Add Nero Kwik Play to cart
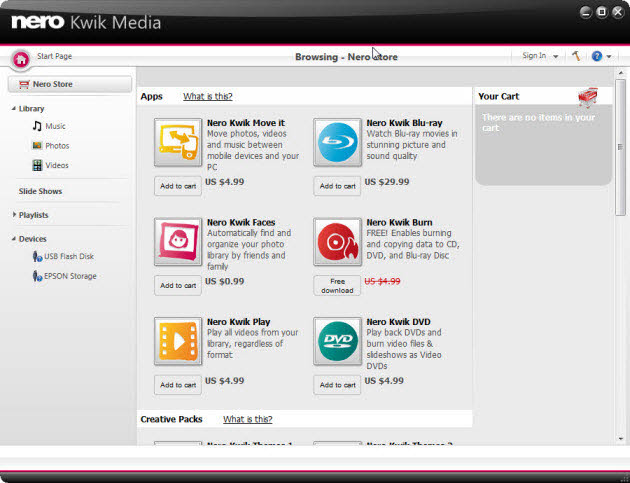630x483 pixels. point(178,385)
